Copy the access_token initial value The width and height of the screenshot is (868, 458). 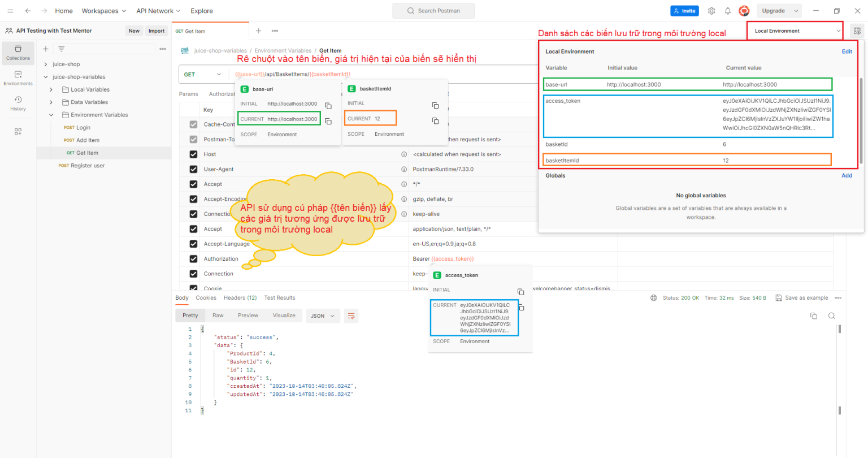pyautogui.click(x=520, y=292)
